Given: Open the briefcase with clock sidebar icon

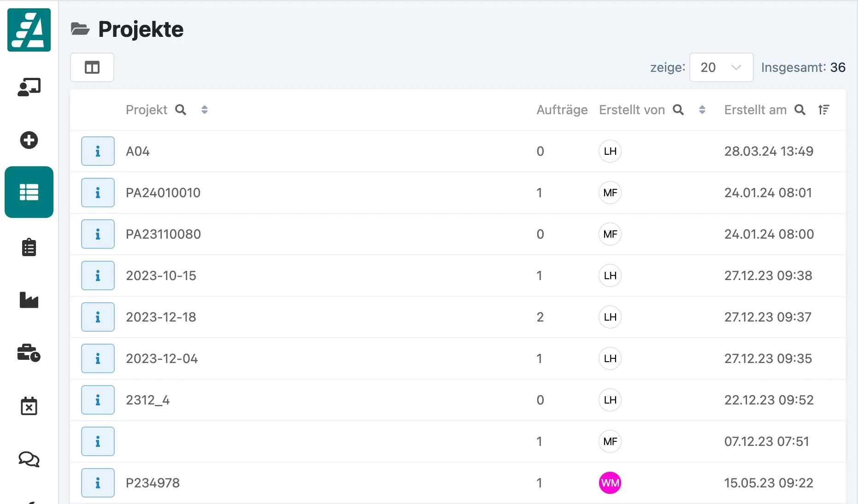Looking at the screenshot, I should click(29, 353).
